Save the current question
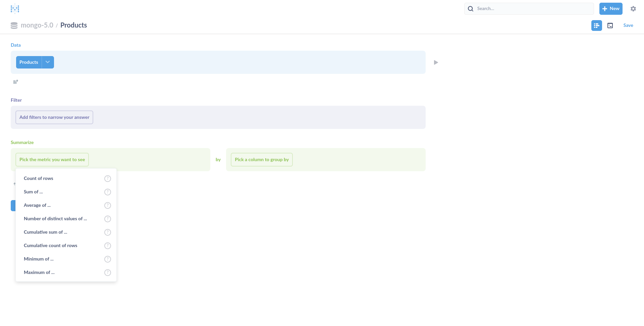The width and height of the screenshot is (644, 326). pyautogui.click(x=628, y=25)
